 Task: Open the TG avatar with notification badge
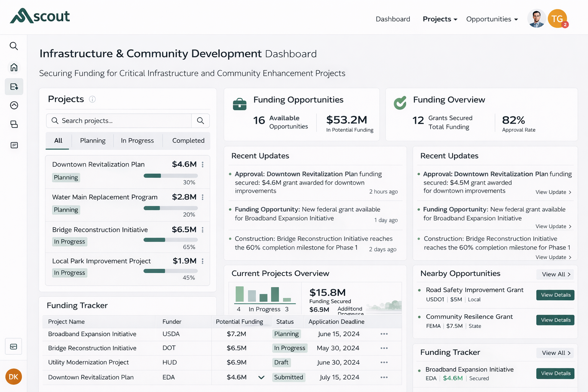coord(557,19)
